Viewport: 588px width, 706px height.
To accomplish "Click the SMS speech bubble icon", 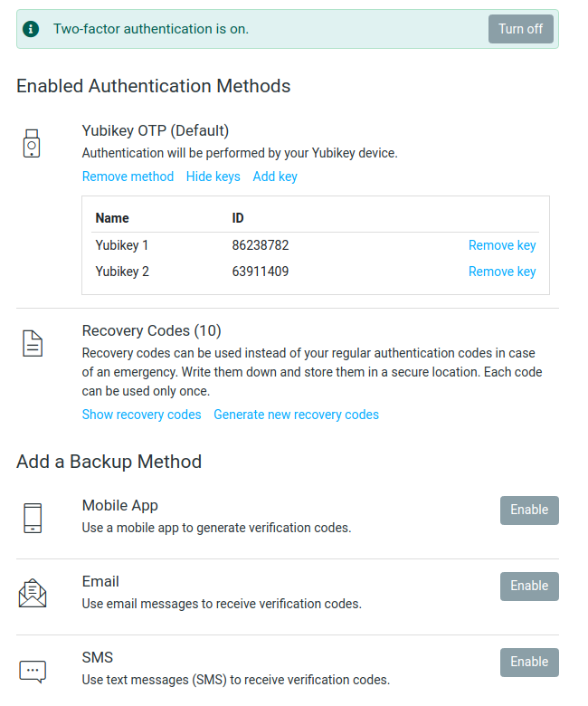I will 33,672.
